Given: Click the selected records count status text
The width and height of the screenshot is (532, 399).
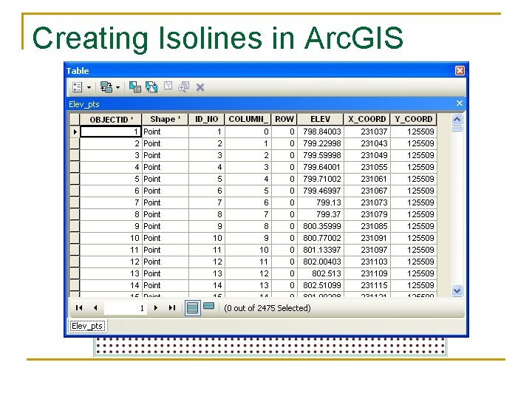Looking at the screenshot, I should pyautogui.click(x=267, y=308).
